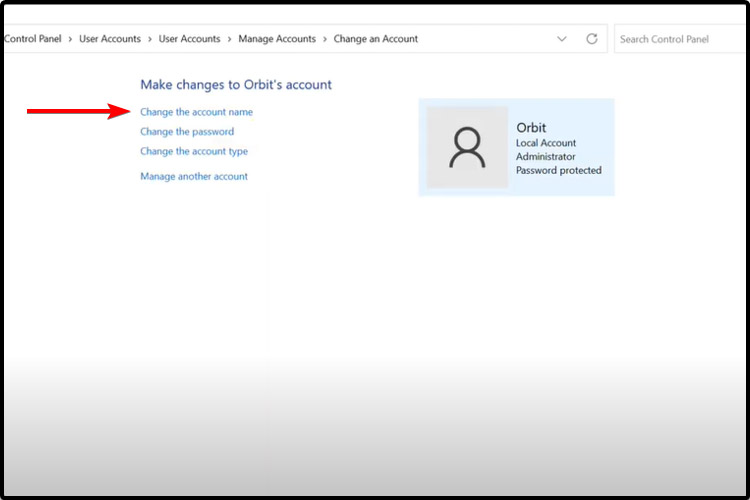The image size is (750, 500).
Task: Select the second User Accounts breadcrumb
Action: tap(189, 39)
